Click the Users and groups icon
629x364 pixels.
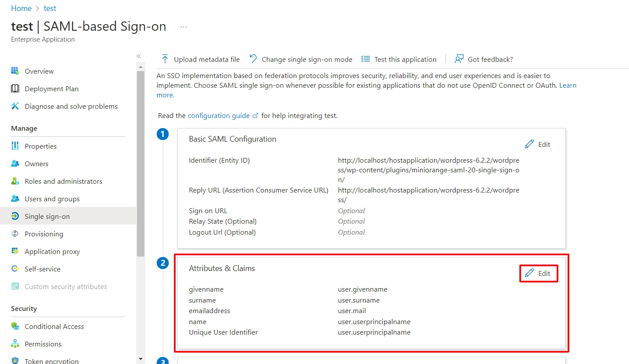[x=15, y=199]
